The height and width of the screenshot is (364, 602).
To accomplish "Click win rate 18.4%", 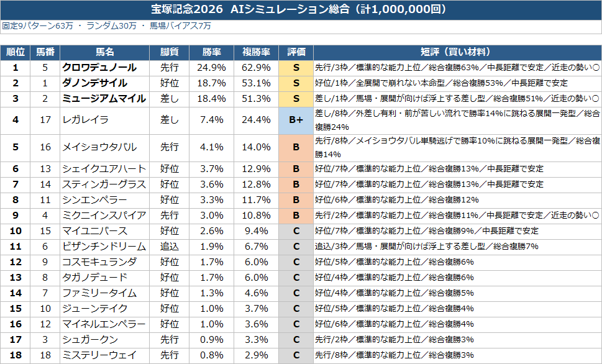I will pos(212,99).
